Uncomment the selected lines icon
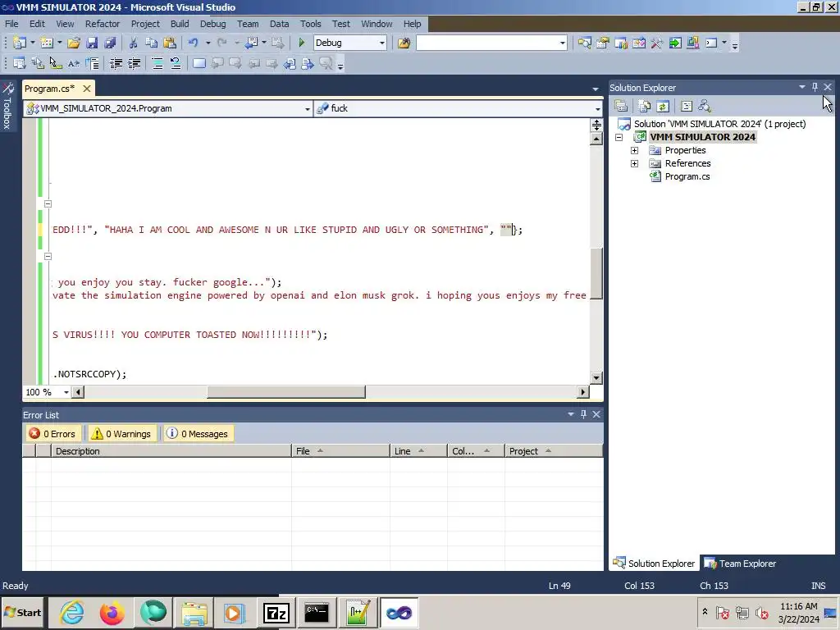This screenshot has height=630, width=840. tap(176, 64)
